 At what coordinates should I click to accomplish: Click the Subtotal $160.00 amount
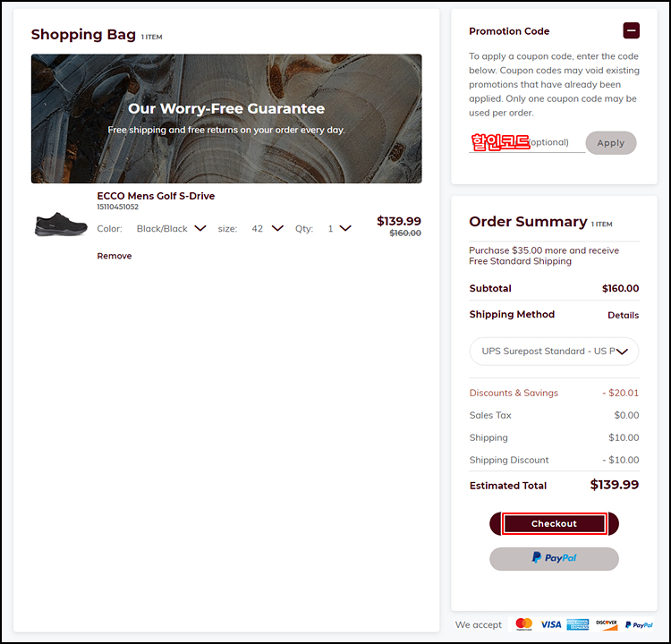pos(620,288)
